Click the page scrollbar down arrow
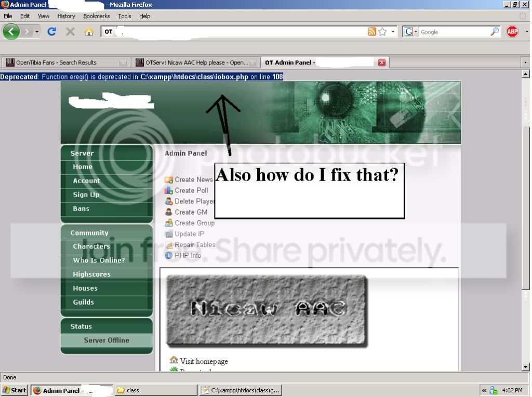 pyautogui.click(x=526, y=367)
